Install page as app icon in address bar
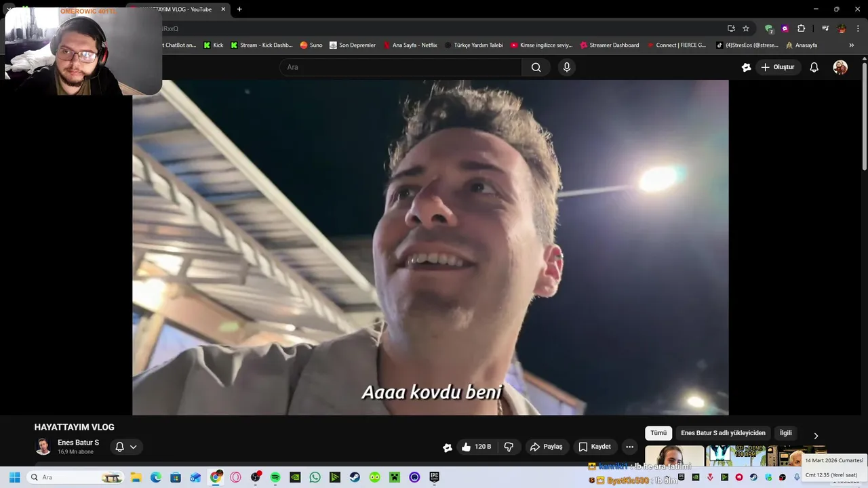 click(x=731, y=28)
